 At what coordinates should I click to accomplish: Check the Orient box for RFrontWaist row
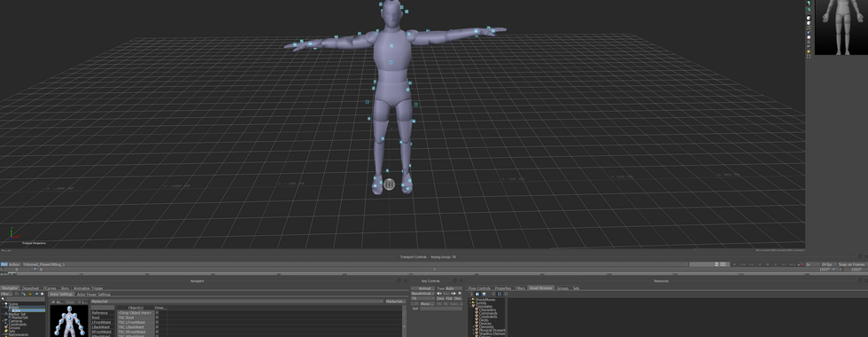158,332
